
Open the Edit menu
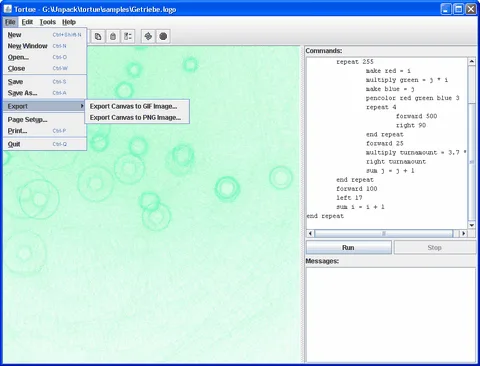pos(27,22)
